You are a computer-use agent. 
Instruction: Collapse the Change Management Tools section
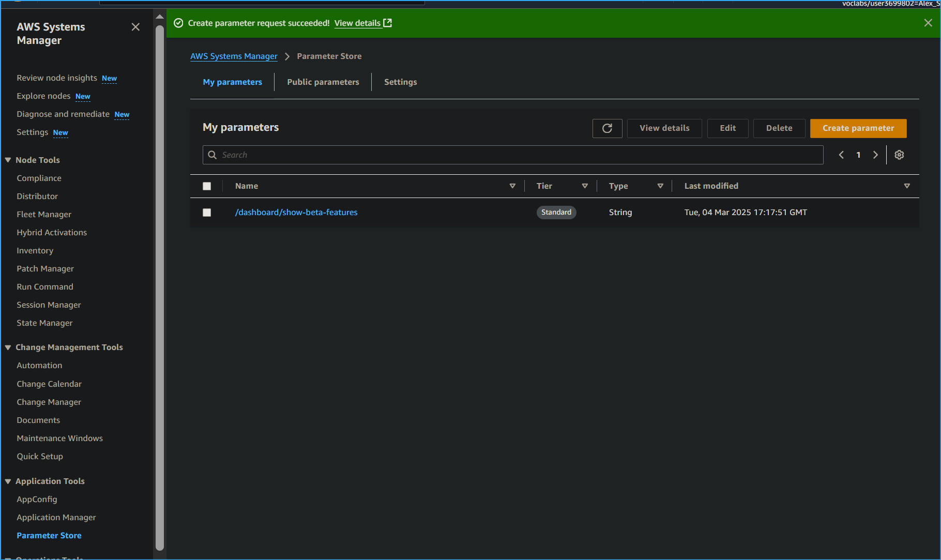8,347
